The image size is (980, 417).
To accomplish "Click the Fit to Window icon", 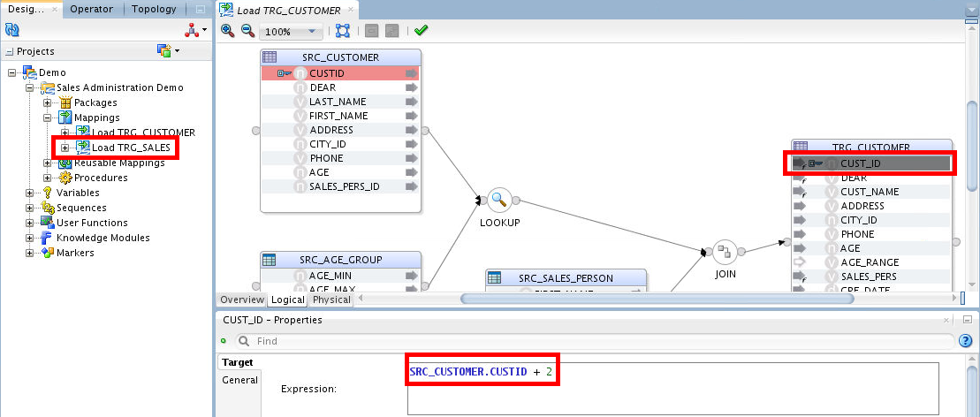I will click(x=343, y=31).
